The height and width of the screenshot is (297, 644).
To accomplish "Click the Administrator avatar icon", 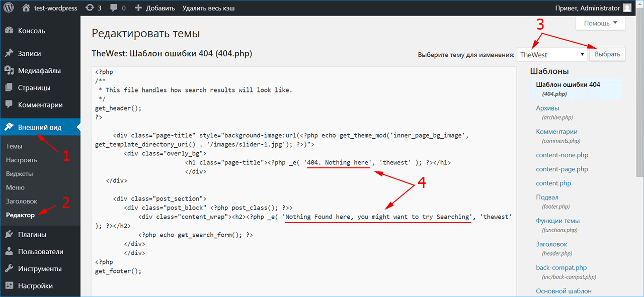I will (x=627, y=8).
